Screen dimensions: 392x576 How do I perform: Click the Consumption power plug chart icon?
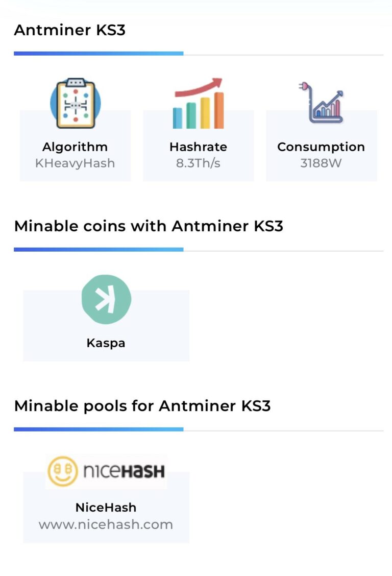[321, 104]
